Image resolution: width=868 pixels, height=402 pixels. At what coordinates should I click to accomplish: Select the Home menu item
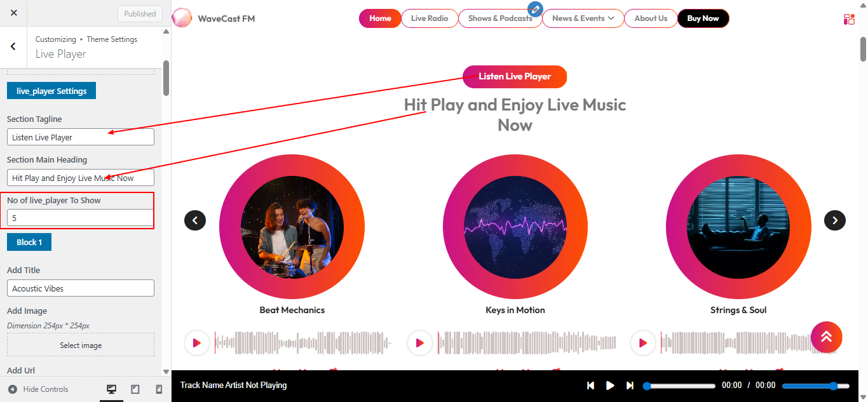[379, 18]
